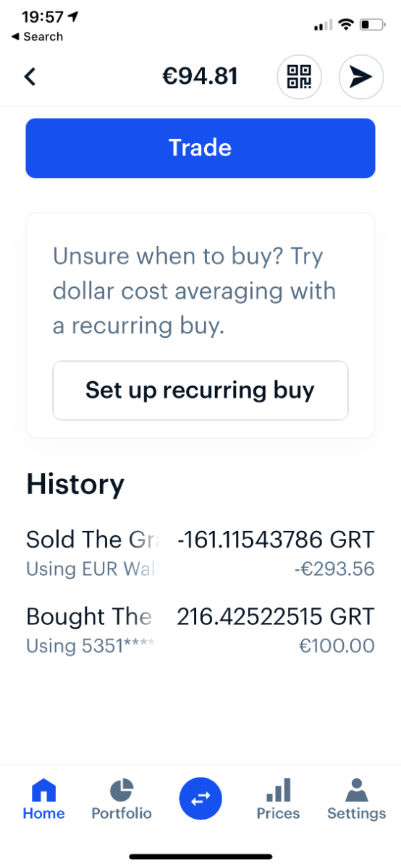Tap the €100.00 amount
Viewport: 401px width, 868px height.
[337, 646]
